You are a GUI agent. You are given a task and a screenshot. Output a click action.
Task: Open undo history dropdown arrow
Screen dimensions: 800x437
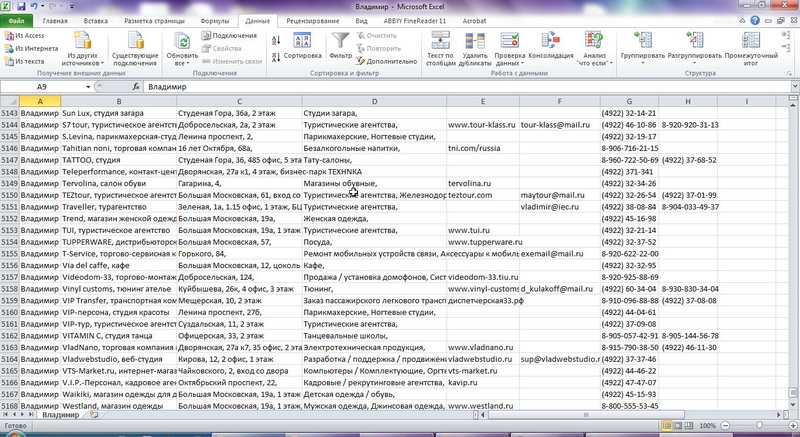tap(42, 7)
